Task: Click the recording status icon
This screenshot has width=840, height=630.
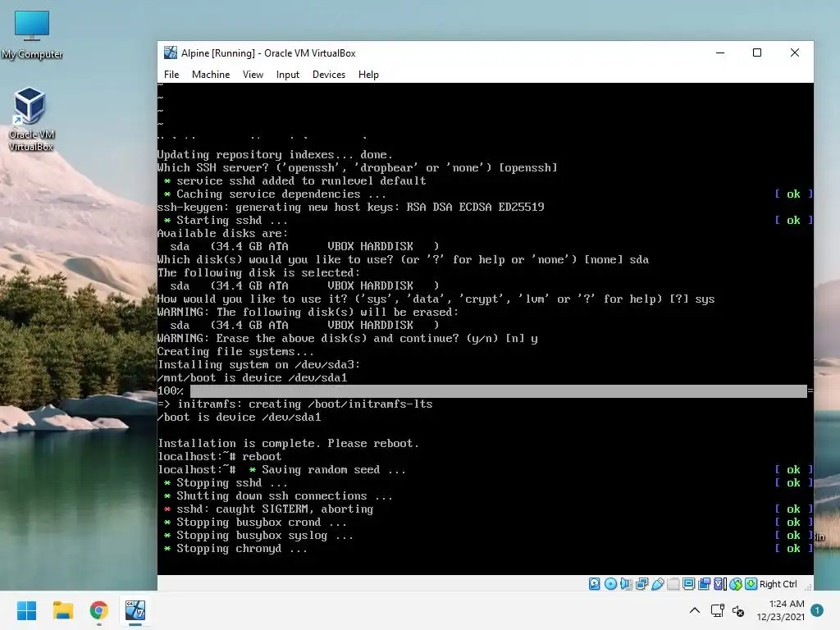Action: 705,584
